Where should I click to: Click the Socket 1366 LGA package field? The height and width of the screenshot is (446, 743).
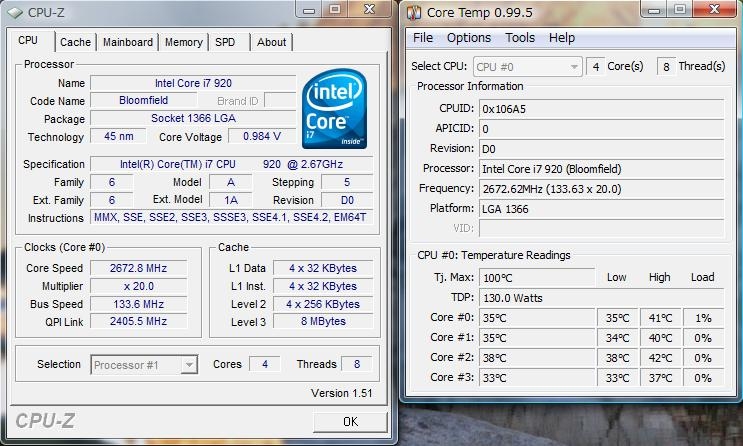click(193, 118)
